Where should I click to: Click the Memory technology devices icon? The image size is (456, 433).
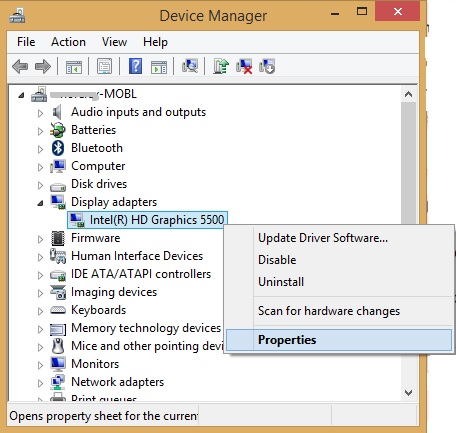click(x=58, y=329)
